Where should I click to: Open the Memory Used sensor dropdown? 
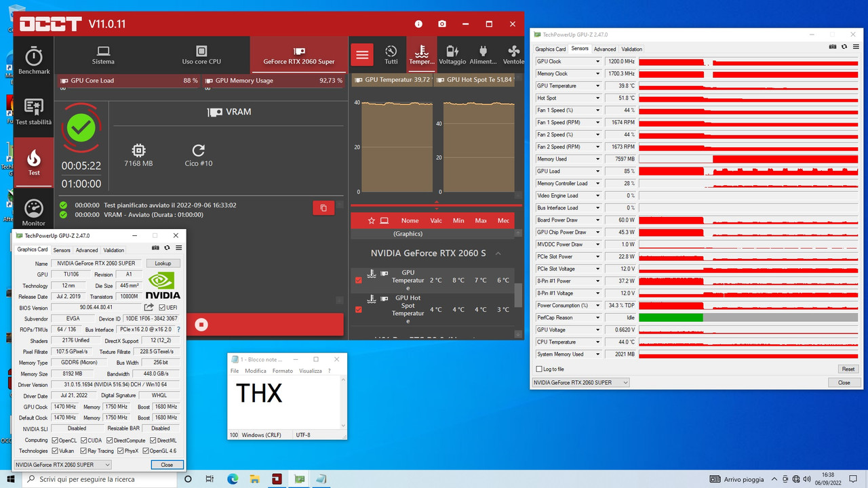tap(597, 159)
